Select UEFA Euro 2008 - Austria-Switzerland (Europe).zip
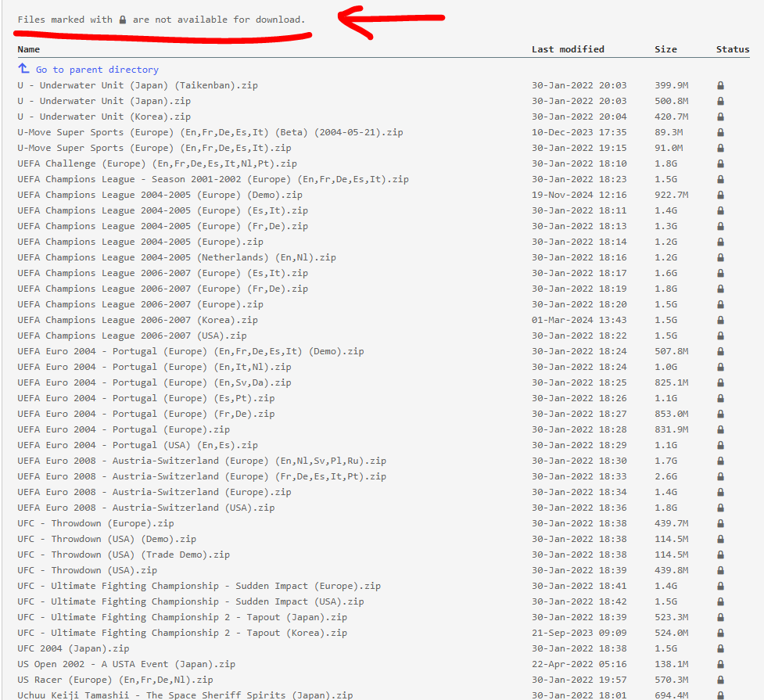Screen dimensions: 764x700 point(155,492)
